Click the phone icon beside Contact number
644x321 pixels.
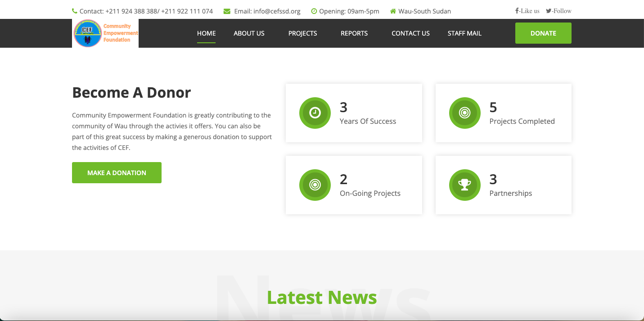click(x=75, y=11)
